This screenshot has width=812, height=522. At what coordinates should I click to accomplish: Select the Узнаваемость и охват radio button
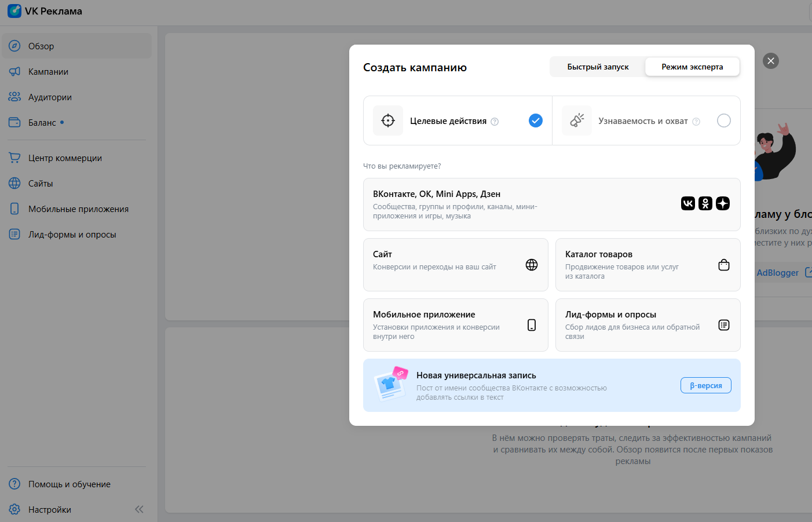pos(724,121)
